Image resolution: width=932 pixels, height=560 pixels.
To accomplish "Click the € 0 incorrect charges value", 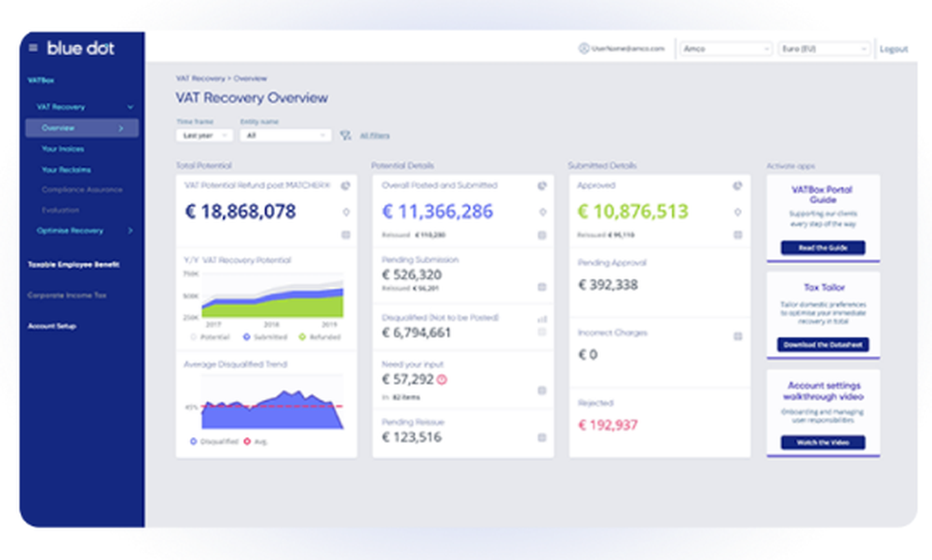I will tap(588, 355).
